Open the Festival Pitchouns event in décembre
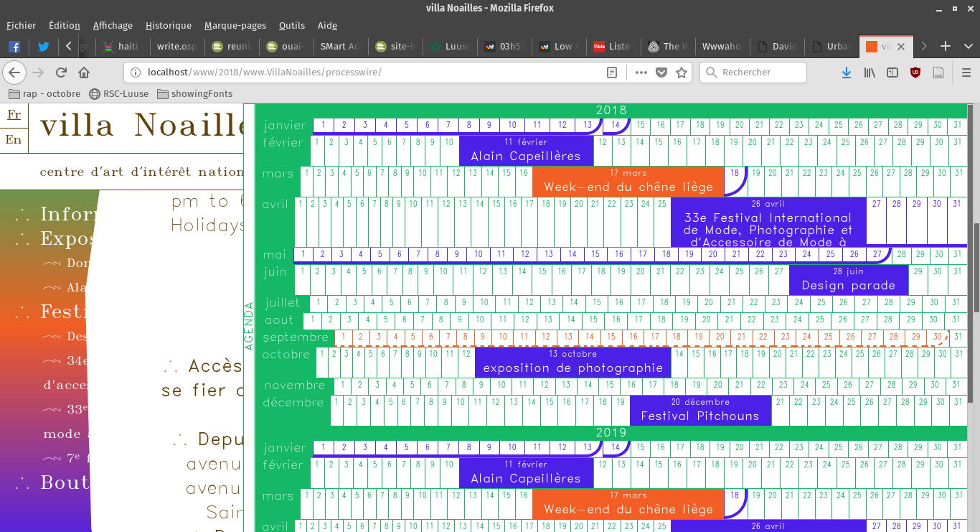This screenshot has height=532, width=980. tap(700, 410)
